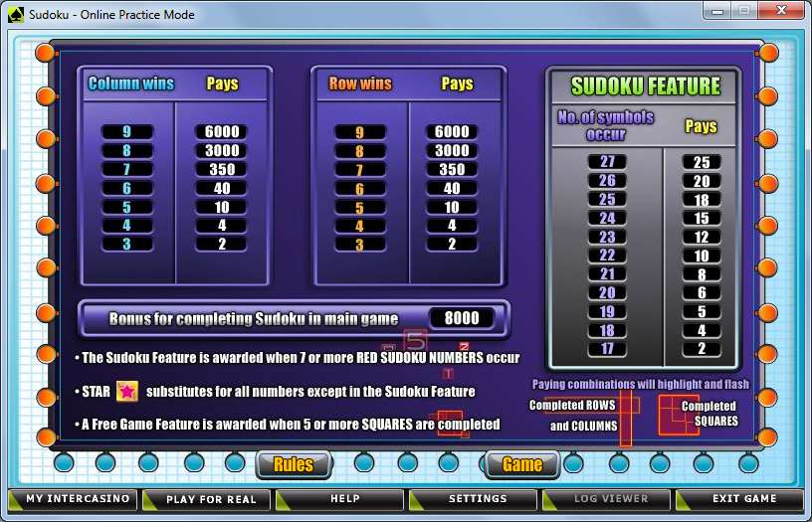The height and width of the screenshot is (522, 812).
Task: Click Column wins 3 symbol cell
Action: tap(127, 245)
